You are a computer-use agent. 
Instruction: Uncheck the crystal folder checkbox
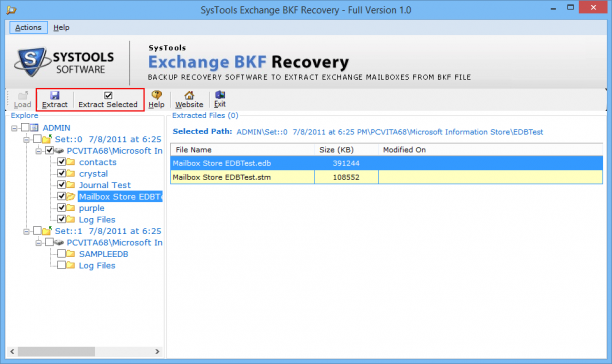point(61,173)
